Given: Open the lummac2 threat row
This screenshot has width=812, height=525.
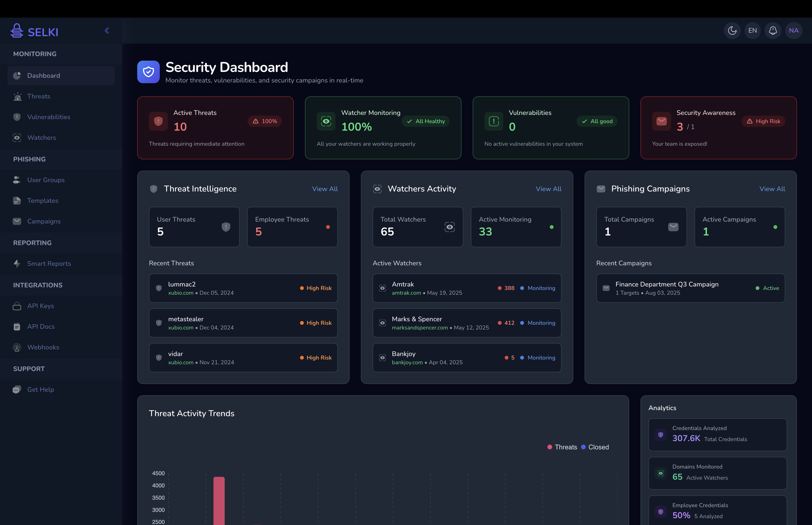Looking at the screenshot, I should (x=243, y=288).
